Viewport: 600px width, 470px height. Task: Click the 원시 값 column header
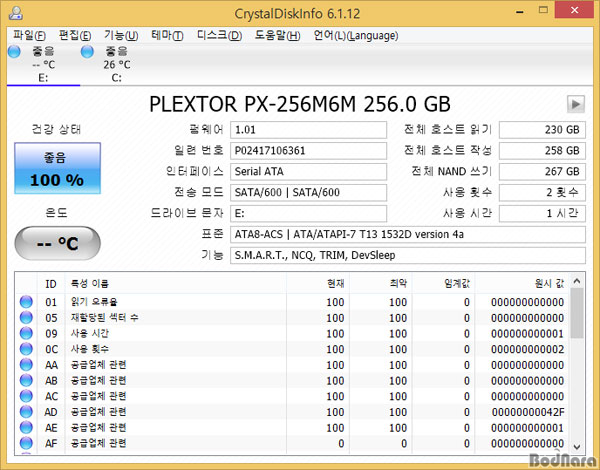(x=522, y=284)
